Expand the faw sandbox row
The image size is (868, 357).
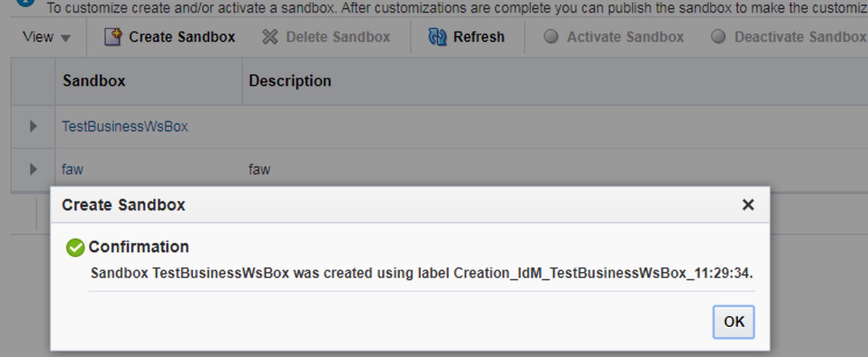[x=33, y=169]
